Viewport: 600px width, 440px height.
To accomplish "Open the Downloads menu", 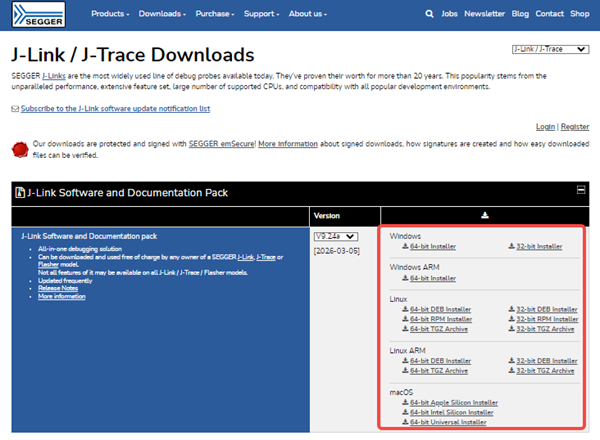I will (163, 15).
